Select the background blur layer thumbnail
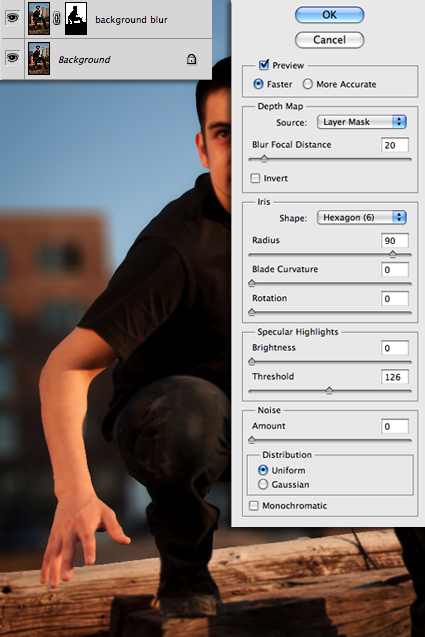This screenshot has height=637, width=425. [x=39, y=18]
